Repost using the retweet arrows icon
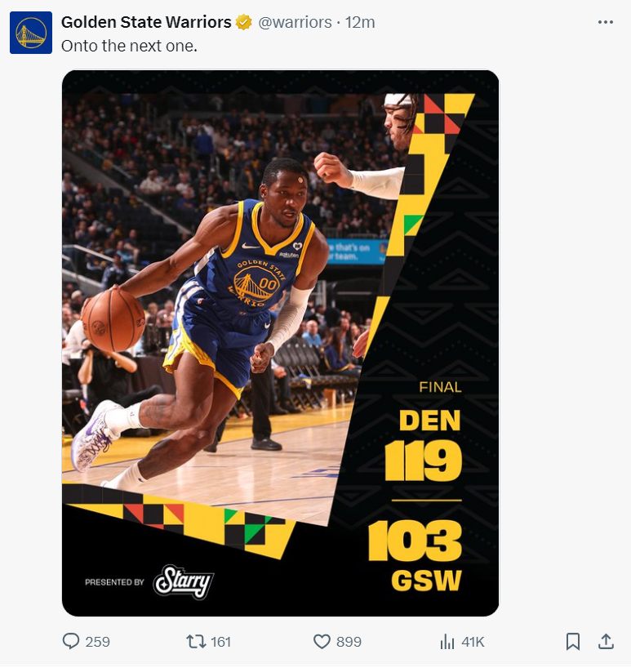Image resolution: width=631 pixels, height=672 pixels. click(x=196, y=642)
